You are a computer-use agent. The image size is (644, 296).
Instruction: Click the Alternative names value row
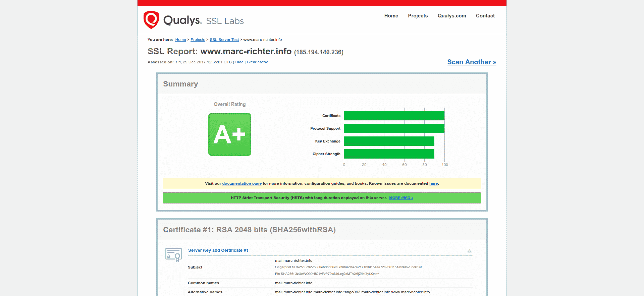tap(352, 292)
